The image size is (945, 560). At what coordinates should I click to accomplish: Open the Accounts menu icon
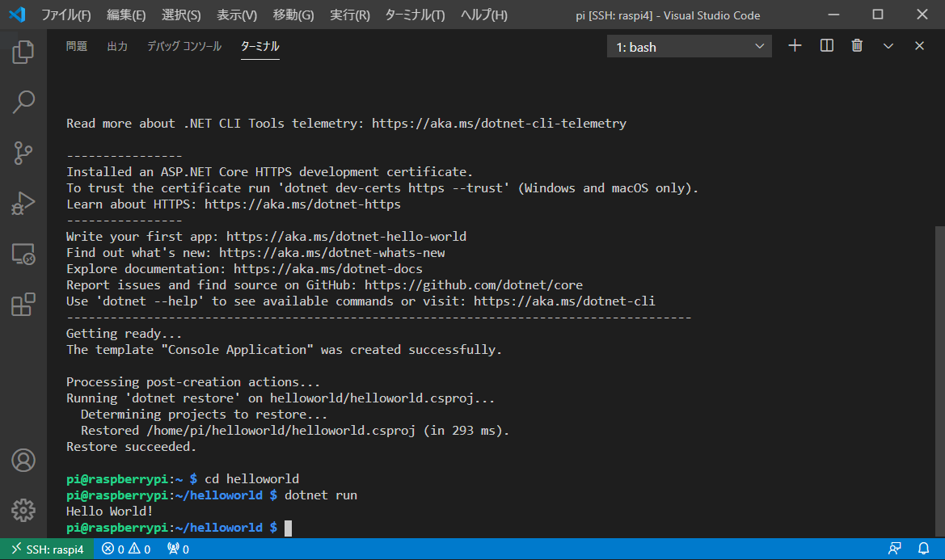(23, 460)
